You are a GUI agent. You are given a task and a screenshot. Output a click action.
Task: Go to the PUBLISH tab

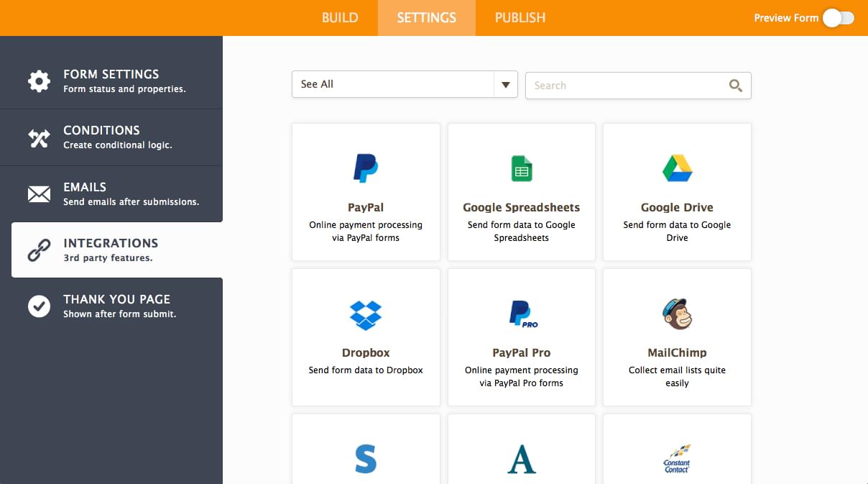(x=520, y=18)
